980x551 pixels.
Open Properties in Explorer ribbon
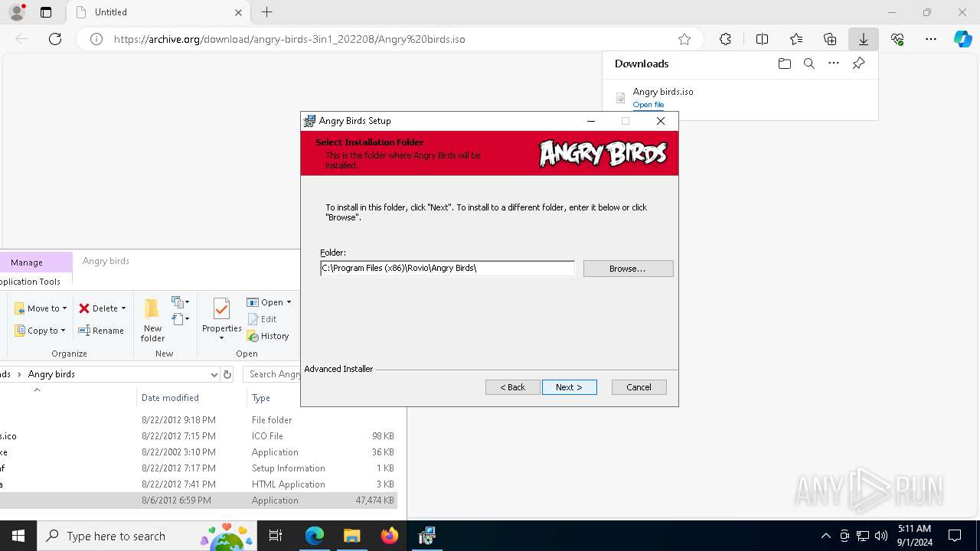pyautogui.click(x=221, y=320)
